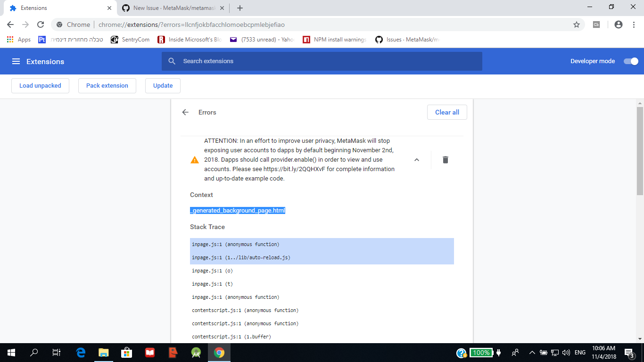
Task: Delete the MetaMask warning error entry
Action: coord(445,160)
